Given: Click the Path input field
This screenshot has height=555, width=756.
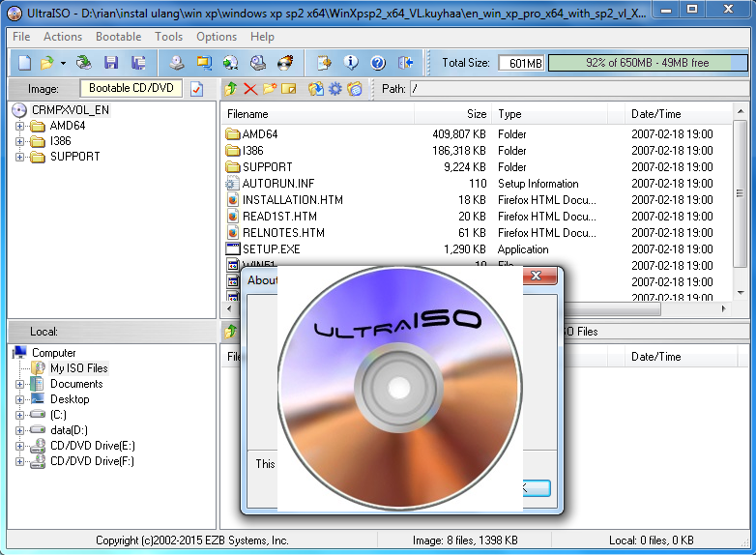Looking at the screenshot, I should [579, 89].
